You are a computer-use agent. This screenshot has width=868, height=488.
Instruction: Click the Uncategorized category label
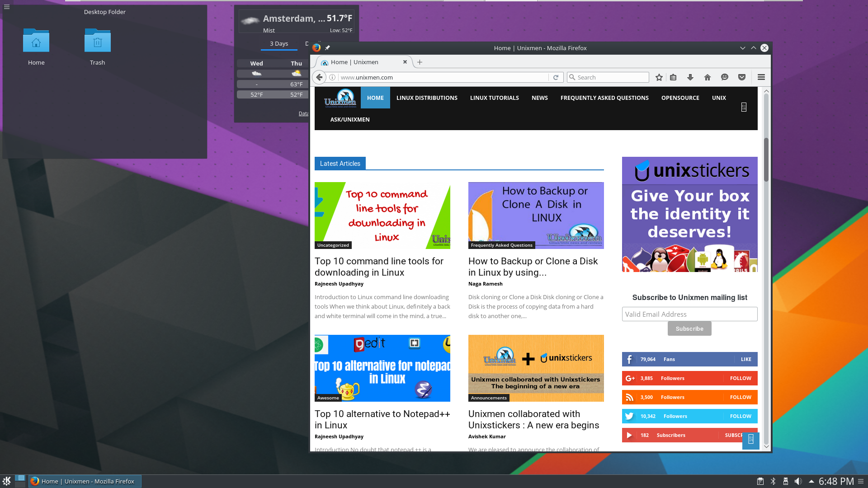pos(333,245)
